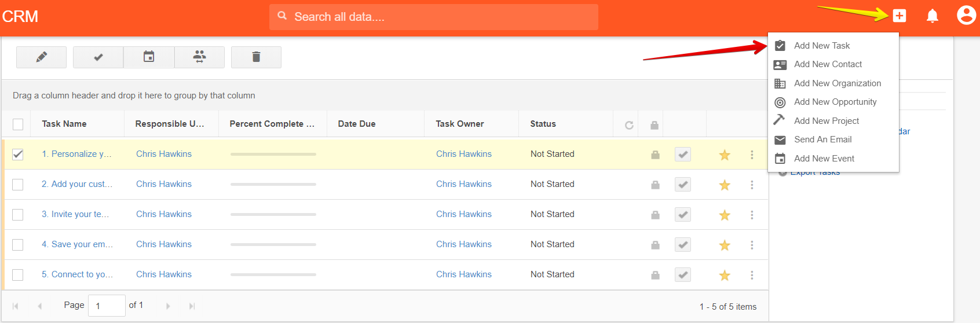This screenshot has height=323, width=980.
Task: Open three-dot menu for Add your cust task
Action: click(752, 185)
